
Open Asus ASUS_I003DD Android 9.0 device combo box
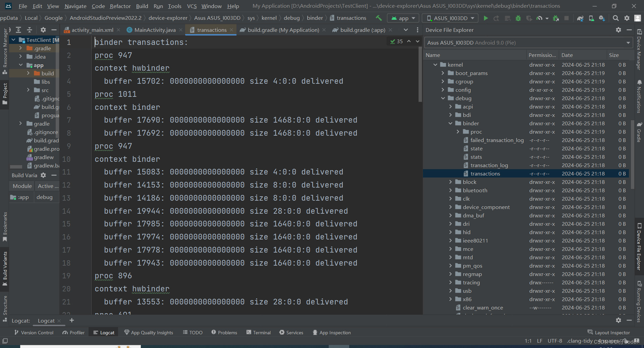click(x=529, y=43)
